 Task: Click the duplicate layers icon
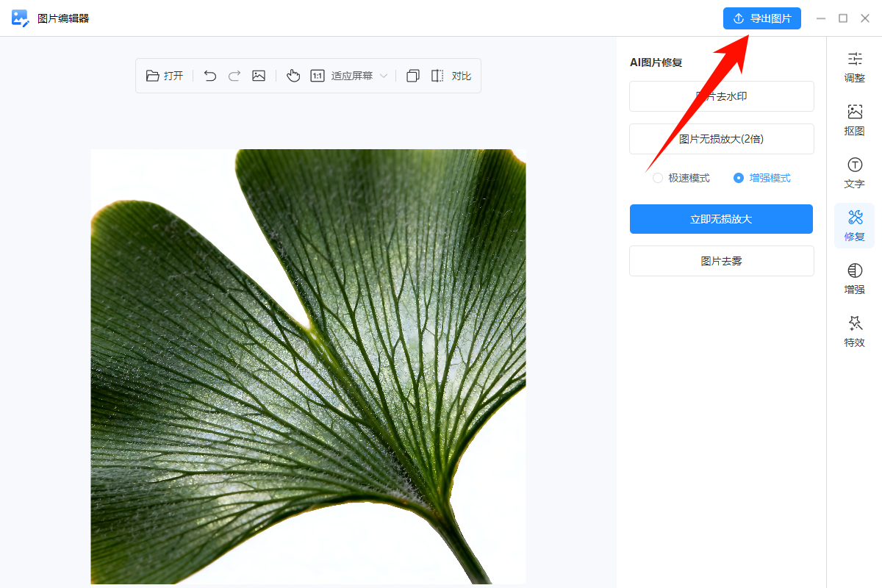[x=413, y=76]
